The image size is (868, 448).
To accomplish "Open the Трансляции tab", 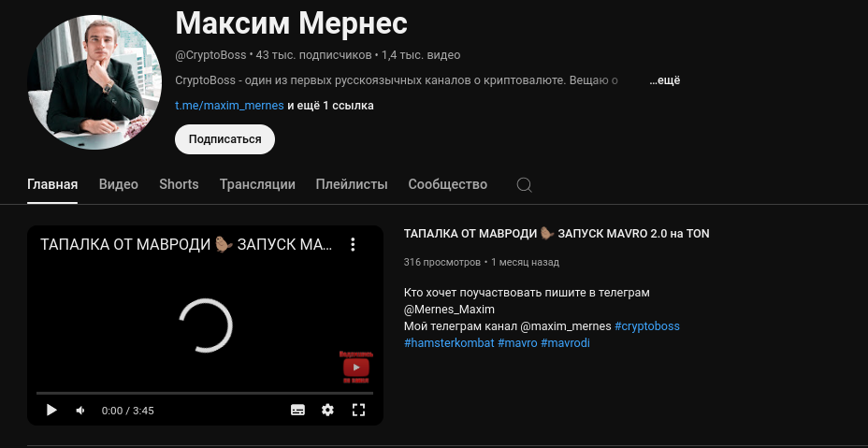I will [x=257, y=184].
